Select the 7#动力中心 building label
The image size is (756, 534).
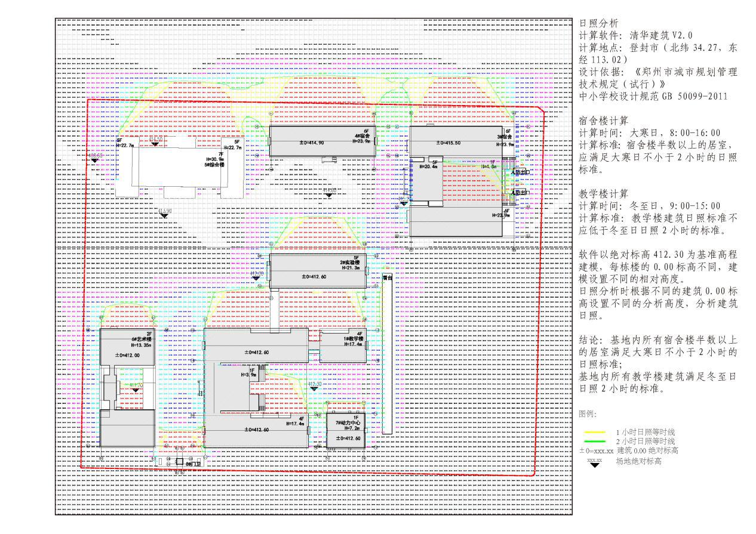(x=348, y=422)
